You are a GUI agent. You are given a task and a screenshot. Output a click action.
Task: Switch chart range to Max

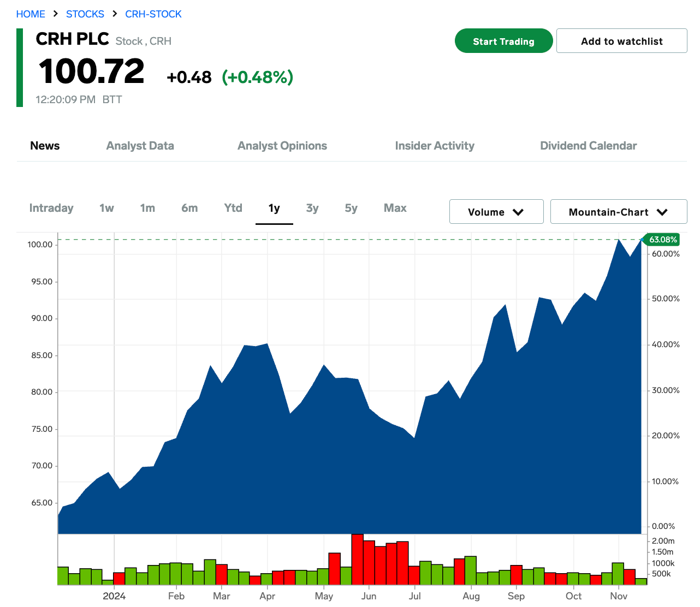[395, 208]
